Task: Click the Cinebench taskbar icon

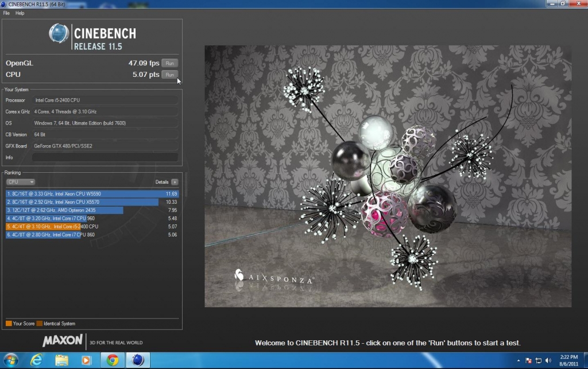Action: (138, 360)
